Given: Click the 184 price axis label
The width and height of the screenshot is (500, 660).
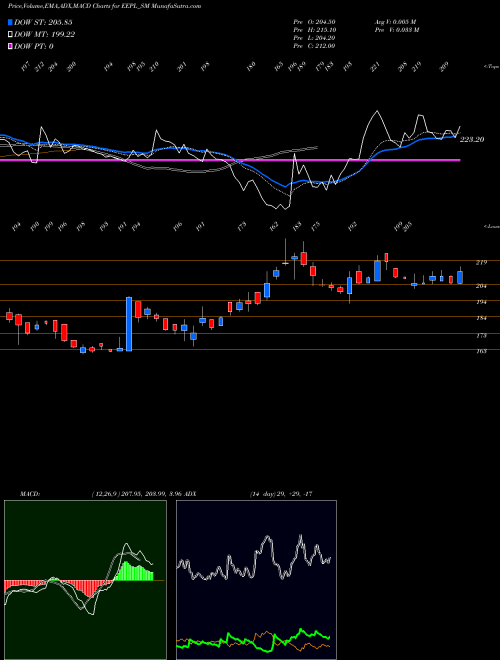Looking at the screenshot, I should pyautogui.click(x=481, y=318).
